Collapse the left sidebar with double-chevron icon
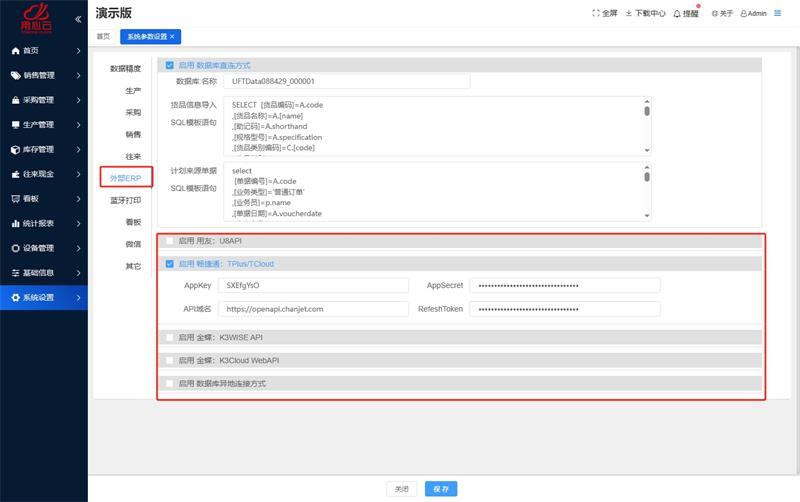 point(78,19)
